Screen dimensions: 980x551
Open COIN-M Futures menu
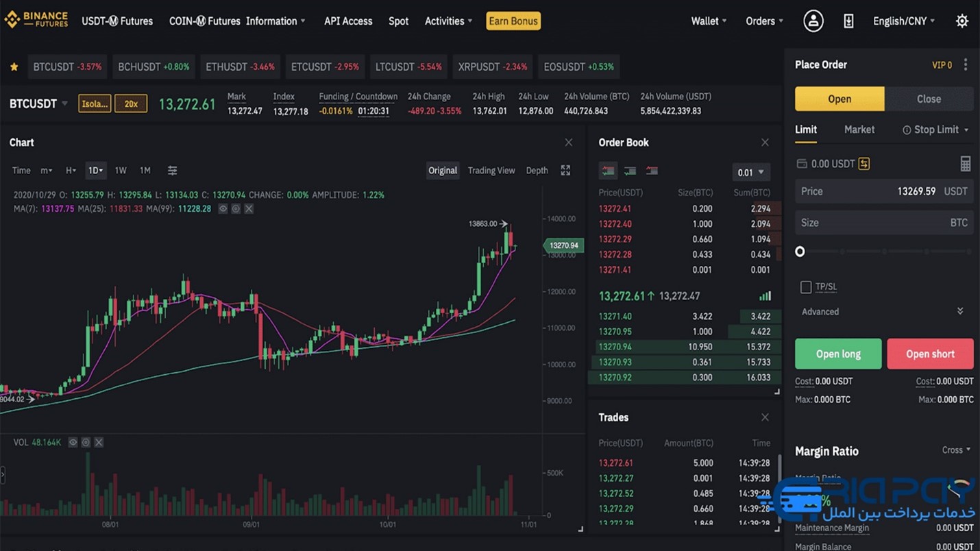pyautogui.click(x=204, y=21)
